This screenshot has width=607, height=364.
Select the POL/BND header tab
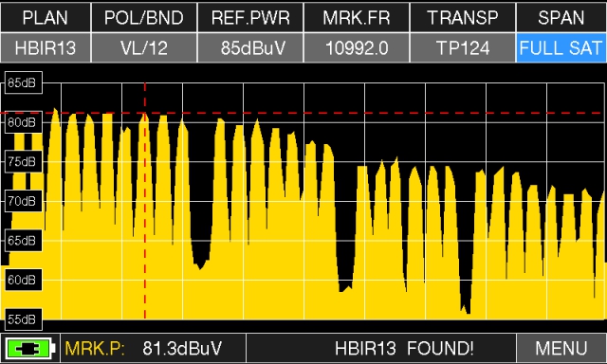click(x=143, y=17)
